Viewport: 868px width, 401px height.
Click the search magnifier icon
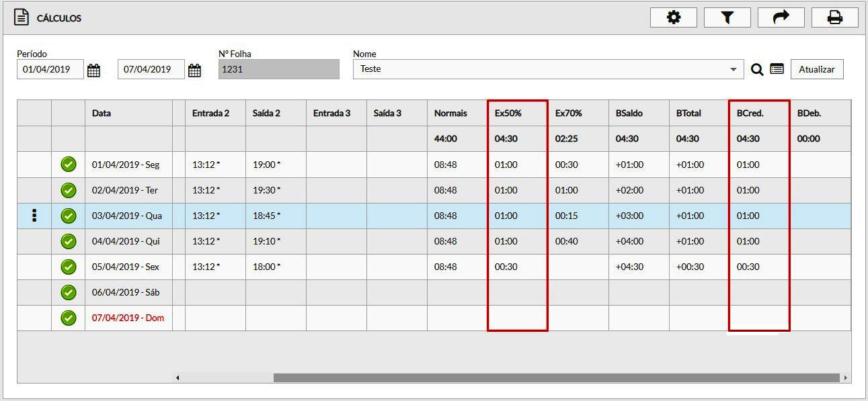pyautogui.click(x=757, y=70)
